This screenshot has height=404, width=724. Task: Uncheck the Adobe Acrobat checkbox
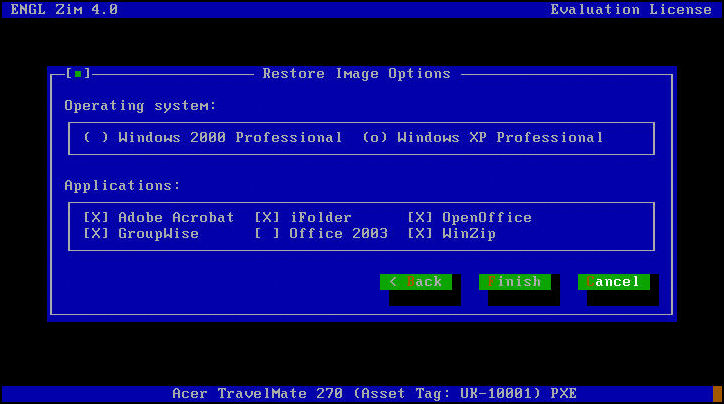coord(96,217)
